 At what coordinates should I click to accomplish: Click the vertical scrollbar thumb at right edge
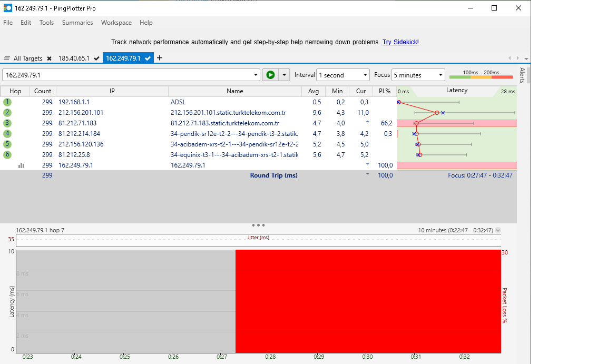pyautogui.click(x=528, y=75)
